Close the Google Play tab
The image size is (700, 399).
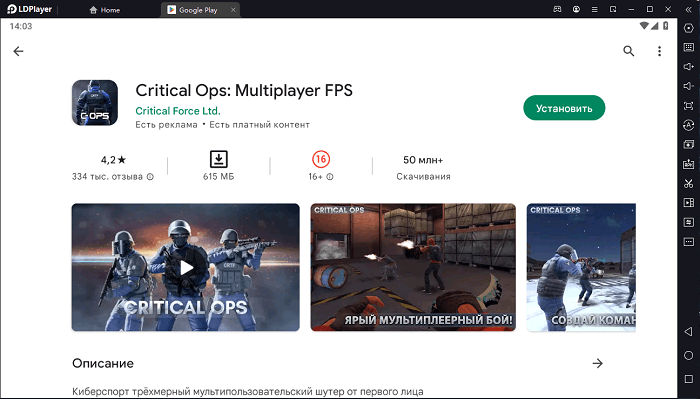[233, 10]
